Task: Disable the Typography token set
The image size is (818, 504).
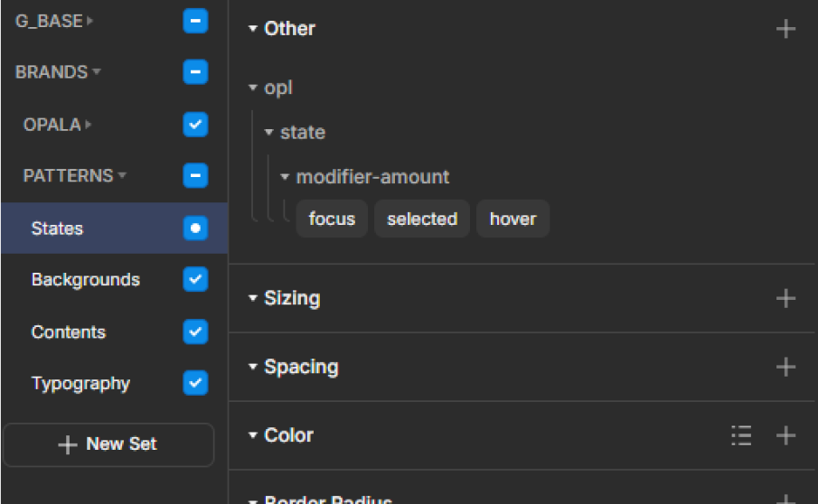Action: coord(195,383)
